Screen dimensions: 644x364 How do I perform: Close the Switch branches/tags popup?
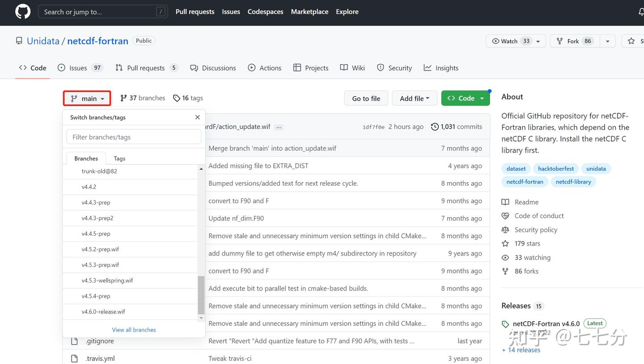point(198,117)
